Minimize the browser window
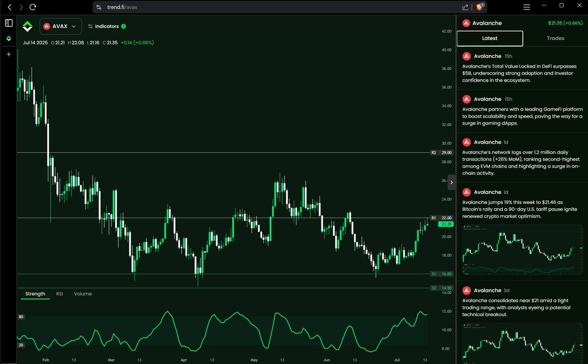 coord(544,5)
